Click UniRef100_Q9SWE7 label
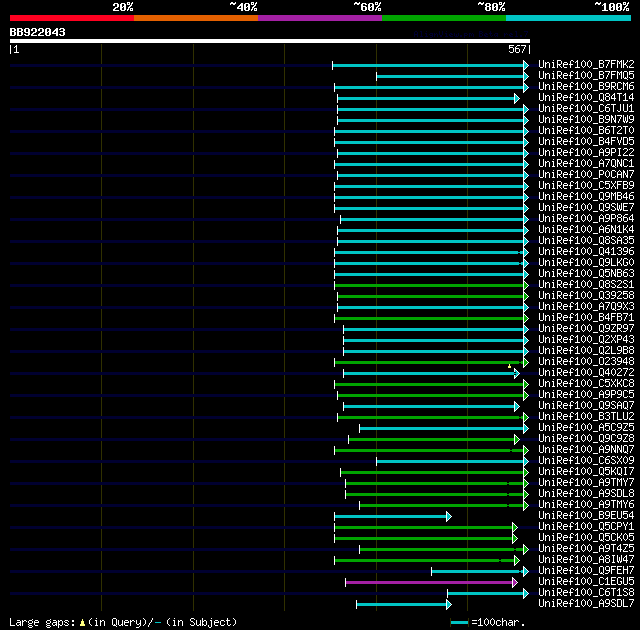The image size is (640, 630). [x=586, y=208]
